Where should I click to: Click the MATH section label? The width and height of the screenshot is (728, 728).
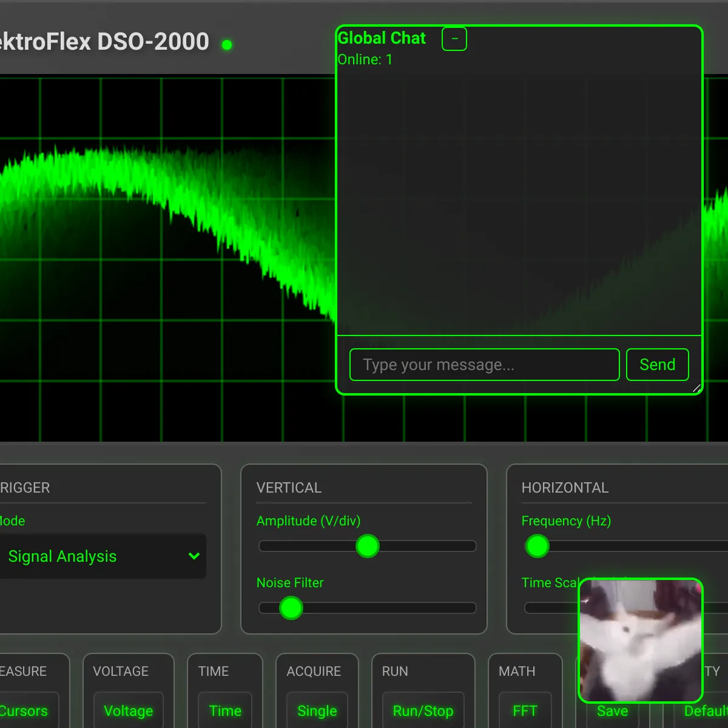pyautogui.click(x=517, y=671)
